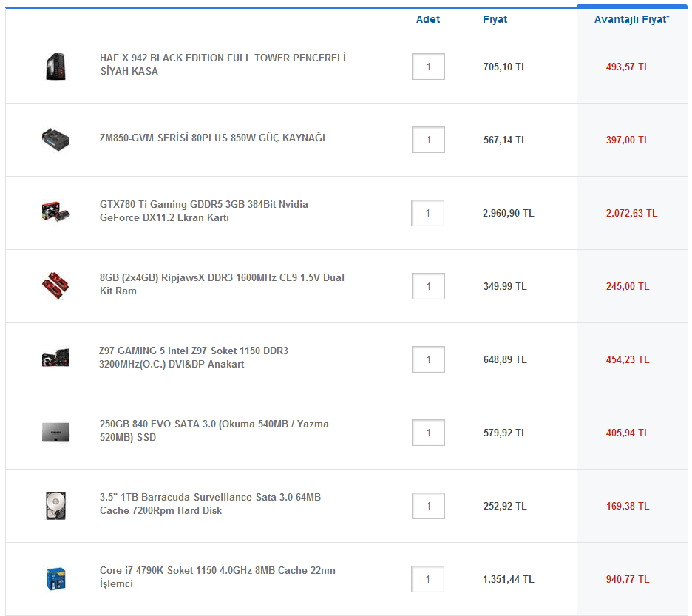The width and height of the screenshot is (692, 616).
Task: Open the ZM850-GVM power supply image
Action: [x=55, y=140]
